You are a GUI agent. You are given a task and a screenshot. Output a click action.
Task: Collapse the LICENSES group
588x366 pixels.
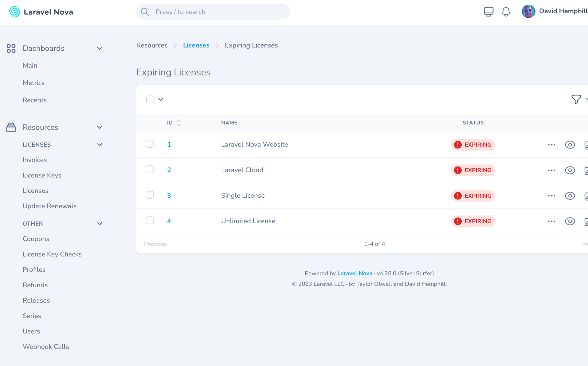pyautogui.click(x=99, y=145)
